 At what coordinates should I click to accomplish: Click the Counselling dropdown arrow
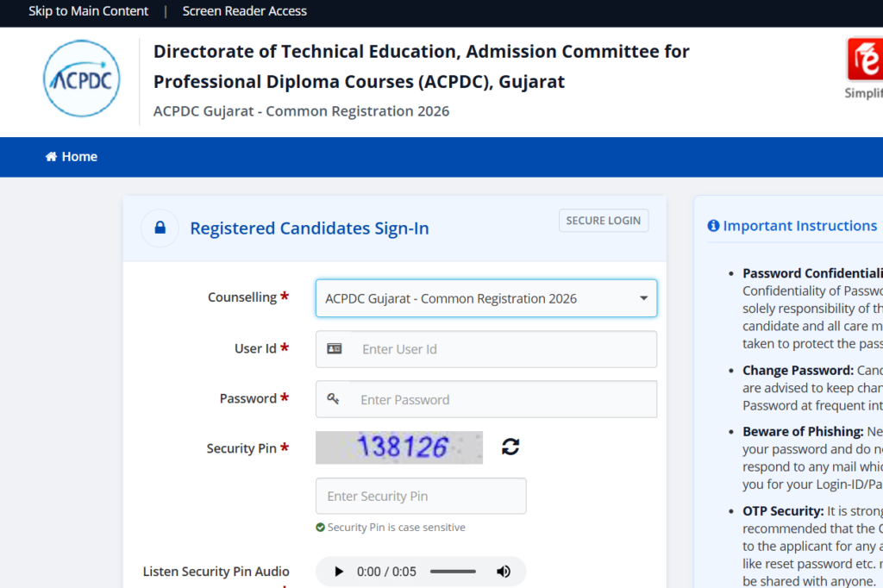pyautogui.click(x=643, y=298)
